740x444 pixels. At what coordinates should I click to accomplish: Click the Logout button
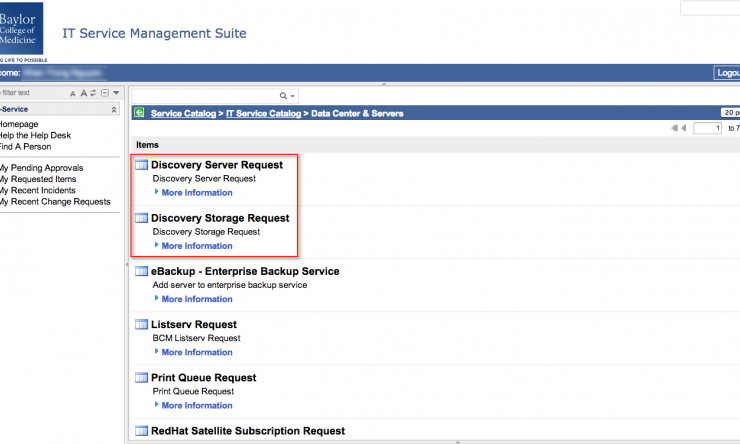(727, 73)
